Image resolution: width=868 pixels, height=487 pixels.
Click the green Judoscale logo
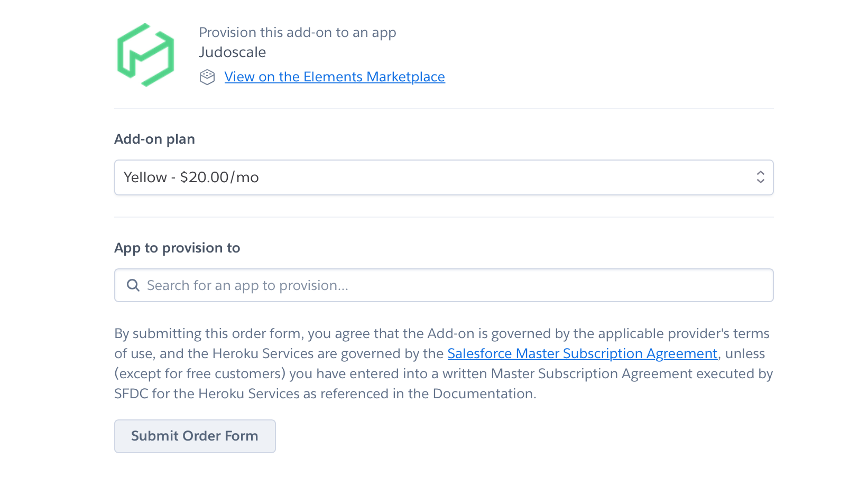145,55
